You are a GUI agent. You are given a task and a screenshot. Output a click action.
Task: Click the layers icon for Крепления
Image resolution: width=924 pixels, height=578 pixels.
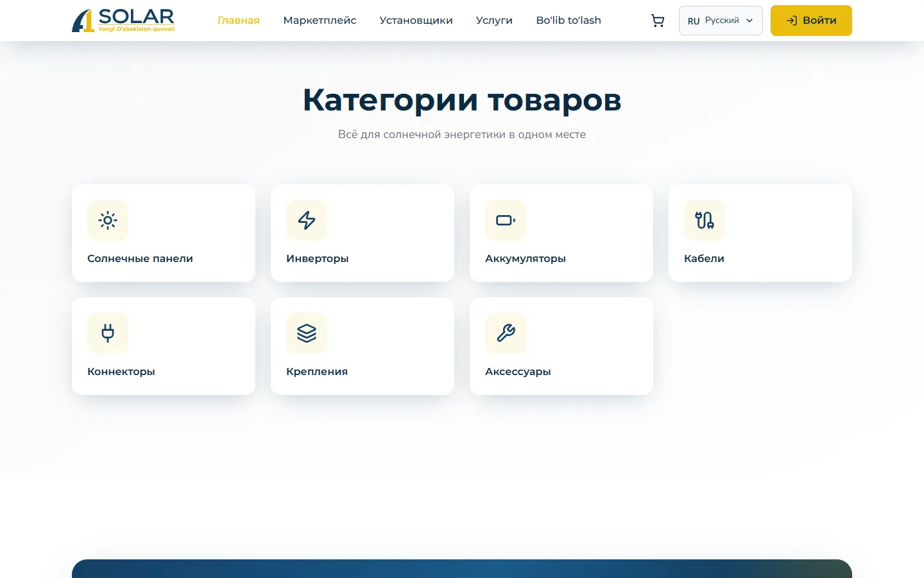[x=307, y=333]
